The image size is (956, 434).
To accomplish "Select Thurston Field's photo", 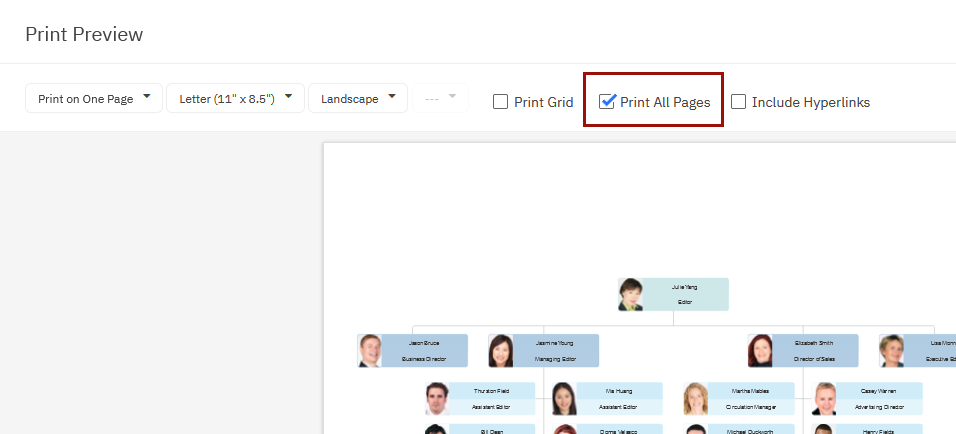I will click(x=436, y=399).
